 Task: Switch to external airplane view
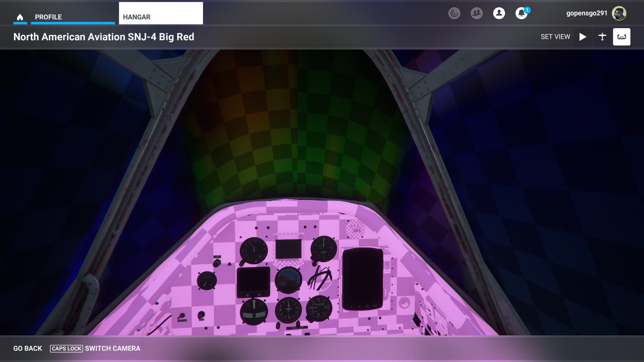click(602, 37)
